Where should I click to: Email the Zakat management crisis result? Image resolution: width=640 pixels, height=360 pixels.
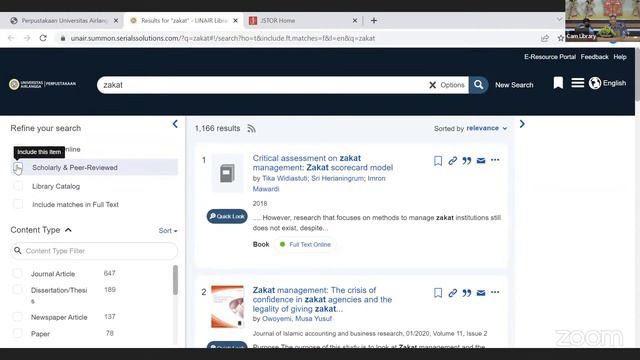[481, 293]
